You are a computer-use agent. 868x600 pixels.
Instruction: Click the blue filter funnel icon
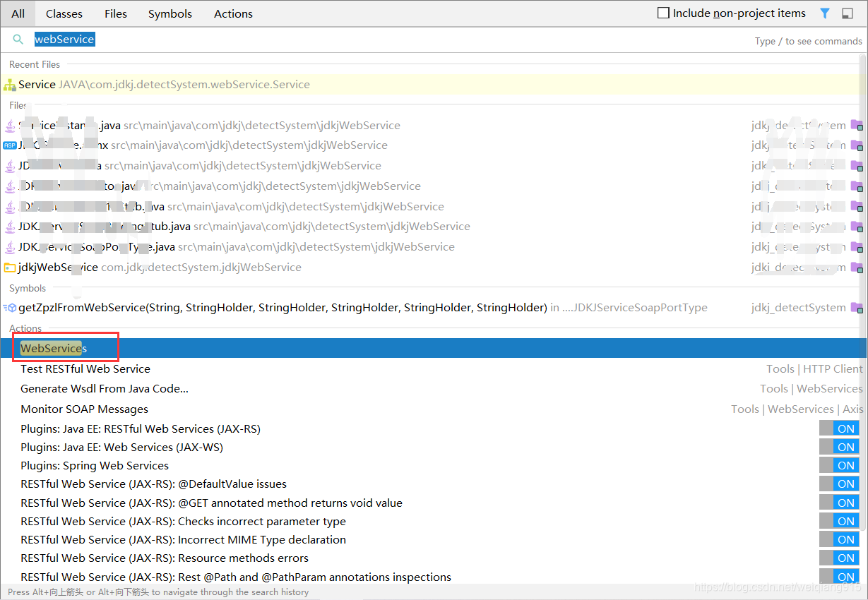(824, 13)
